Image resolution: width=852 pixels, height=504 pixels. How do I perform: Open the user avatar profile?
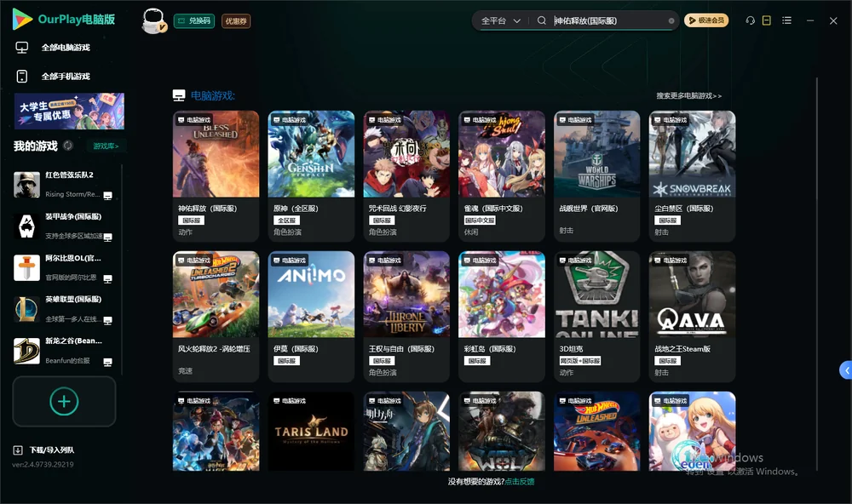(x=153, y=20)
